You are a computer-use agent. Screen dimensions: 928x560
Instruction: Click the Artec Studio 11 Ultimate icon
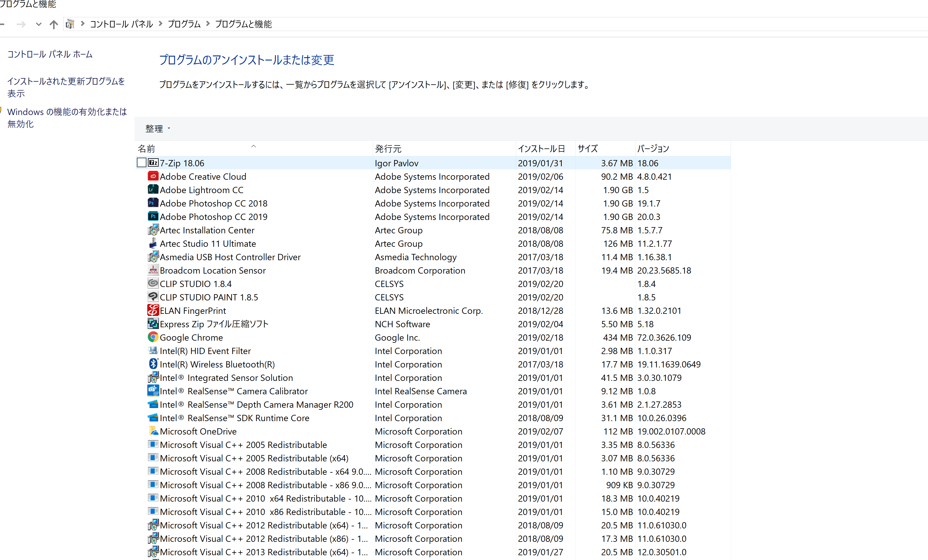click(153, 243)
